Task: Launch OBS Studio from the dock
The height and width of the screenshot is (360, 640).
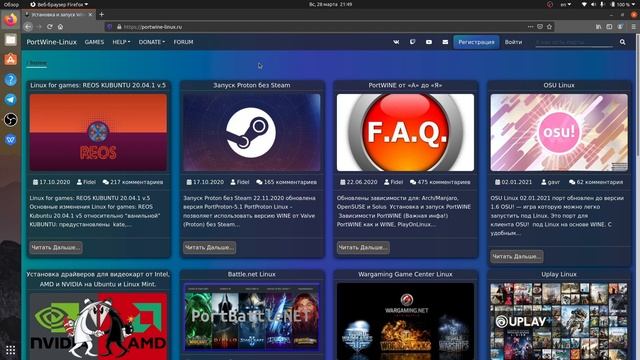Action: click(11, 120)
